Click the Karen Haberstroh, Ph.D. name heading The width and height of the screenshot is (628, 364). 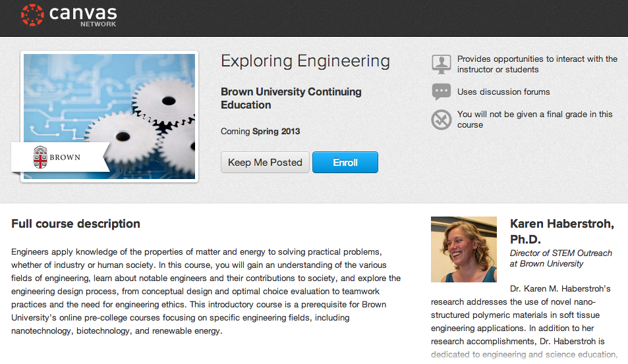(x=561, y=231)
